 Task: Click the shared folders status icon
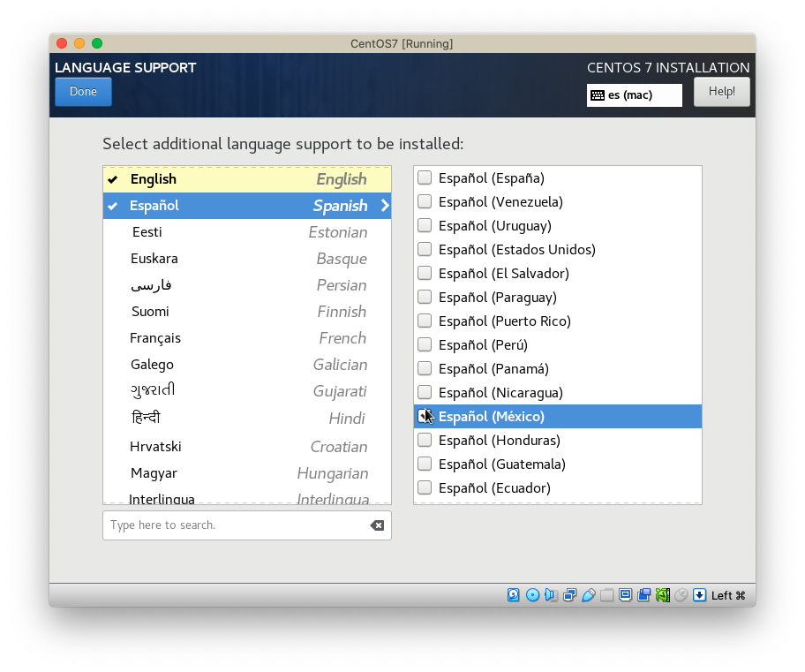pyautogui.click(x=607, y=595)
